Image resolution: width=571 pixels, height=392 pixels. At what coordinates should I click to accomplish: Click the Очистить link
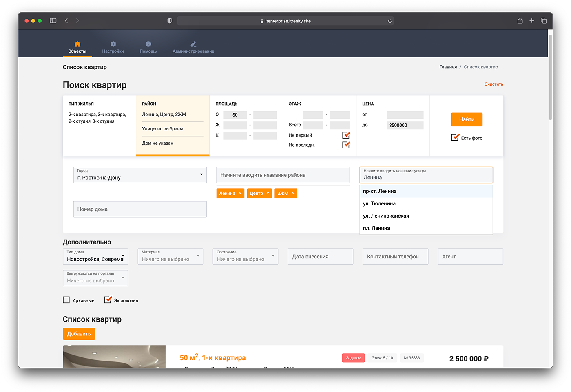[494, 84]
